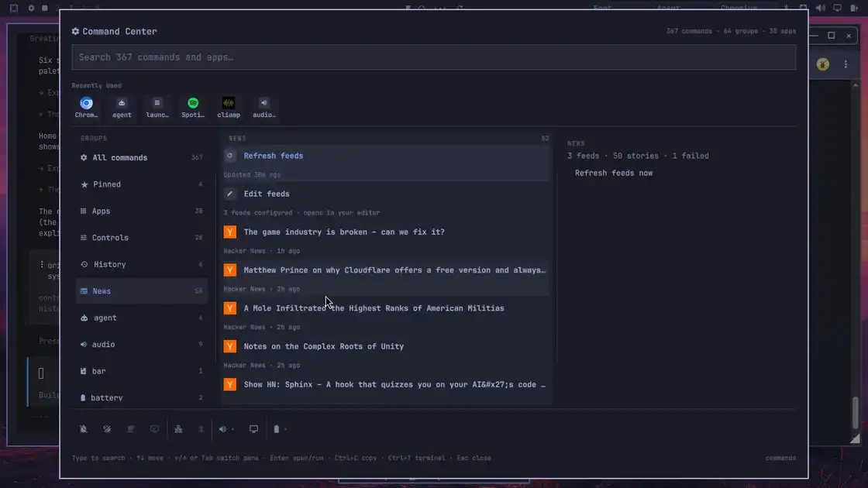This screenshot has width=868, height=488.
Task: Open the audio group in the sidebar
Action: pyautogui.click(x=142, y=344)
